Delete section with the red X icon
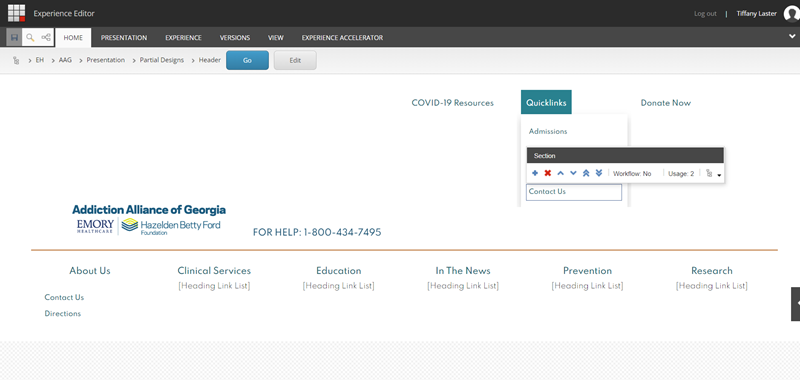This screenshot has height=380, width=800. (547, 173)
